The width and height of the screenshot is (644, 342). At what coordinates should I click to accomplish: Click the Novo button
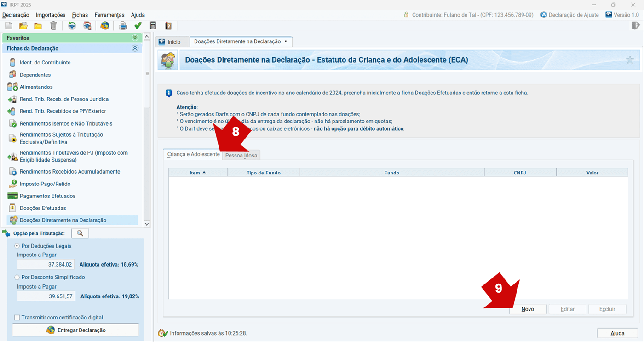pyautogui.click(x=528, y=309)
